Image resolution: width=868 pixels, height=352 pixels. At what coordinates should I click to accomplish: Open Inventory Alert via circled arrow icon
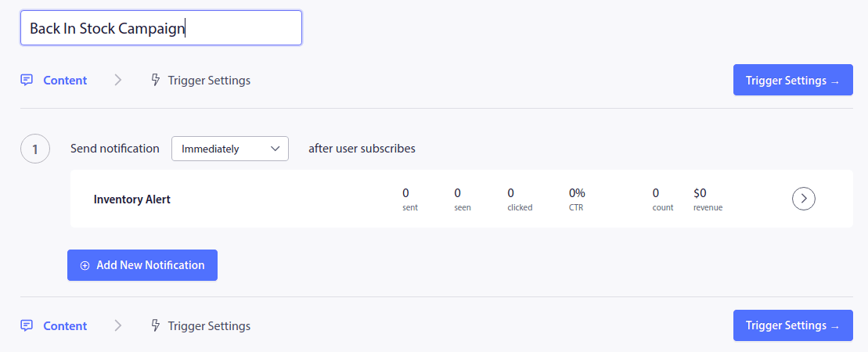pos(804,199)
